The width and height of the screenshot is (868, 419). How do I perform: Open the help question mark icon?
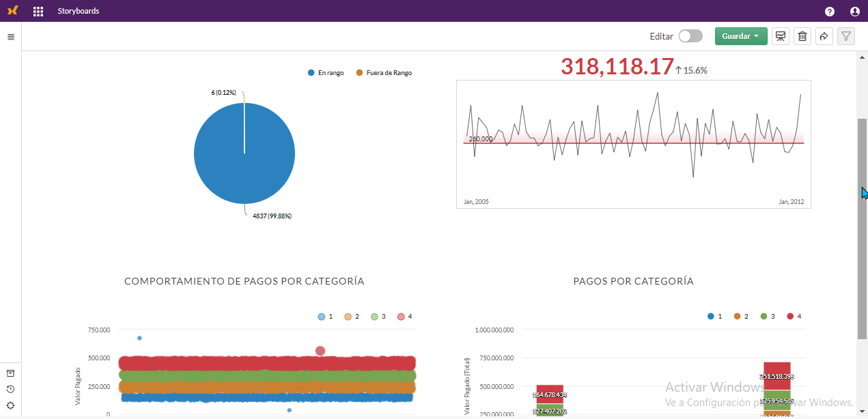pyautogui.click(x=829, y=11)
